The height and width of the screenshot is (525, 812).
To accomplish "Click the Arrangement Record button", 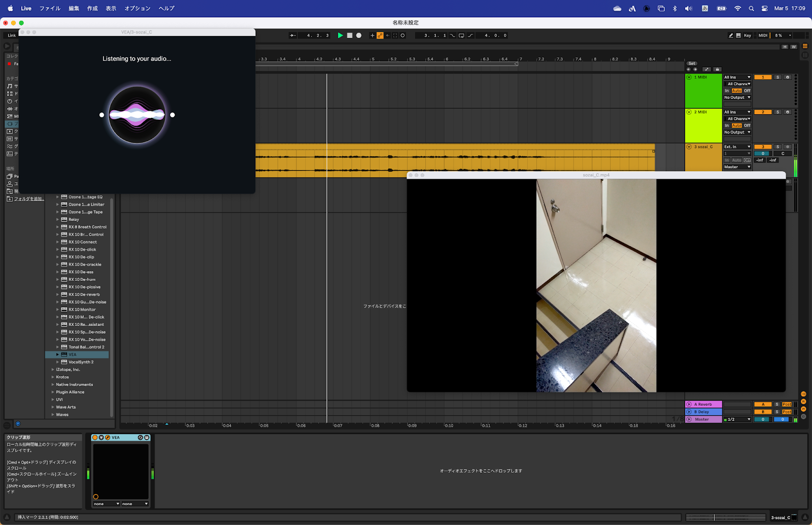I will tap(359, 36).
